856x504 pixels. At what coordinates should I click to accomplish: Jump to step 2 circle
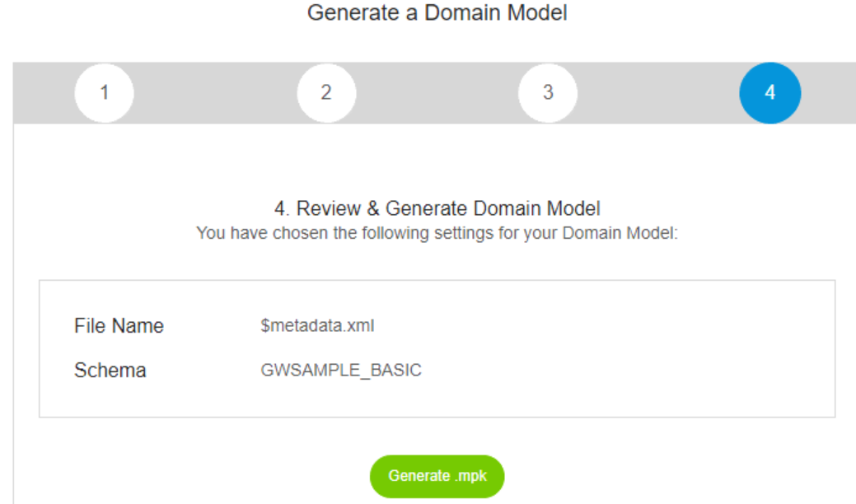[326, 93]
